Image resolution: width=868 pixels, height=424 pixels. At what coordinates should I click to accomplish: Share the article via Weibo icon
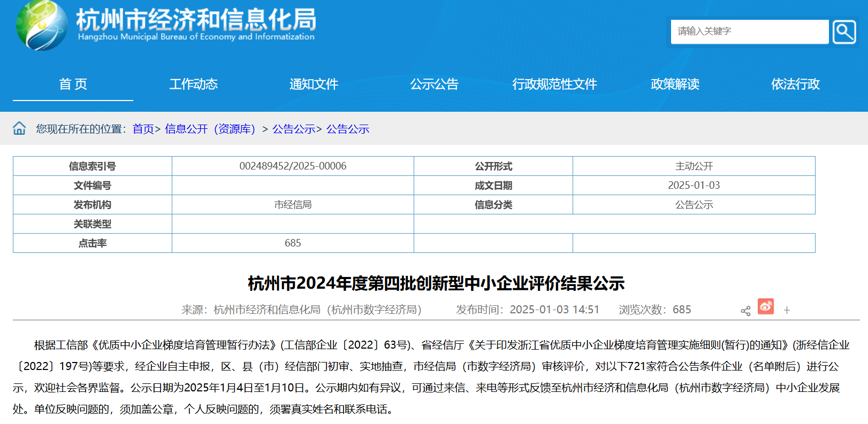coord(765,306)
